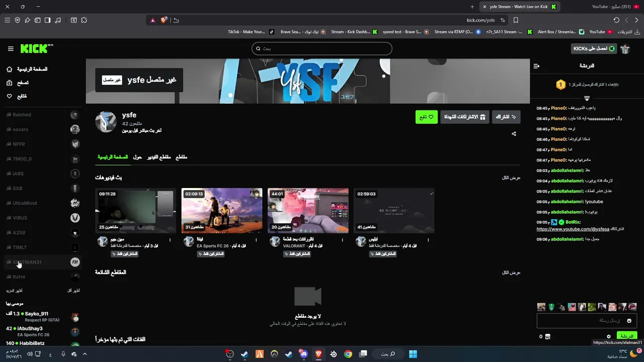Screen dimensions: 644x362
Task: Open site settings icon in address bar
Action: [x=503, y=20]
